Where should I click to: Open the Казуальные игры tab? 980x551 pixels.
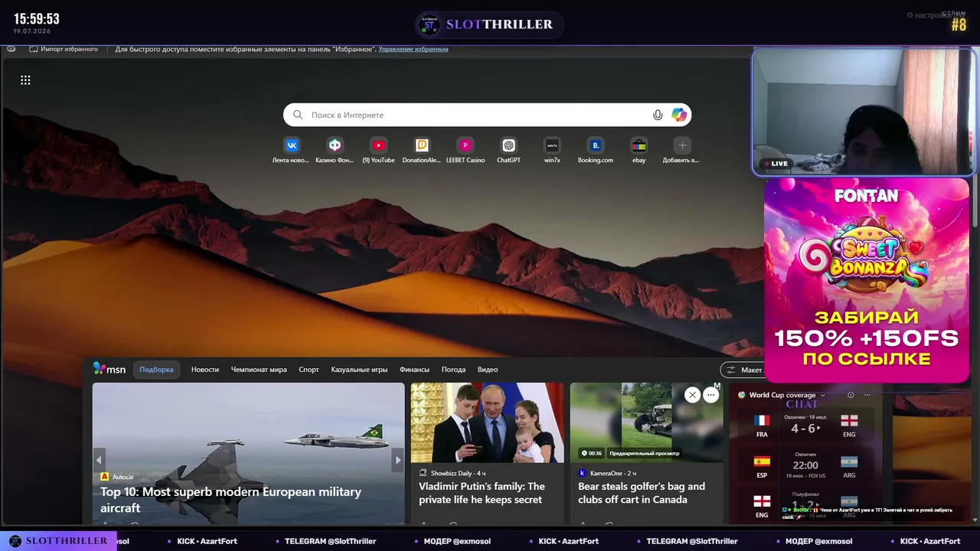(x=359, y=370)
